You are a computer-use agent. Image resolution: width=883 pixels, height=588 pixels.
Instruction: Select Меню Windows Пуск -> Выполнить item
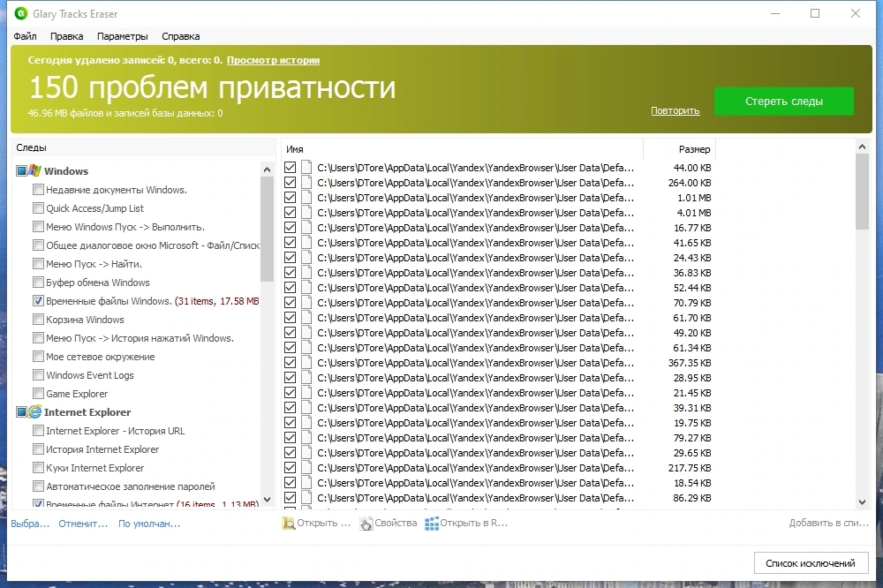point(125,226)
